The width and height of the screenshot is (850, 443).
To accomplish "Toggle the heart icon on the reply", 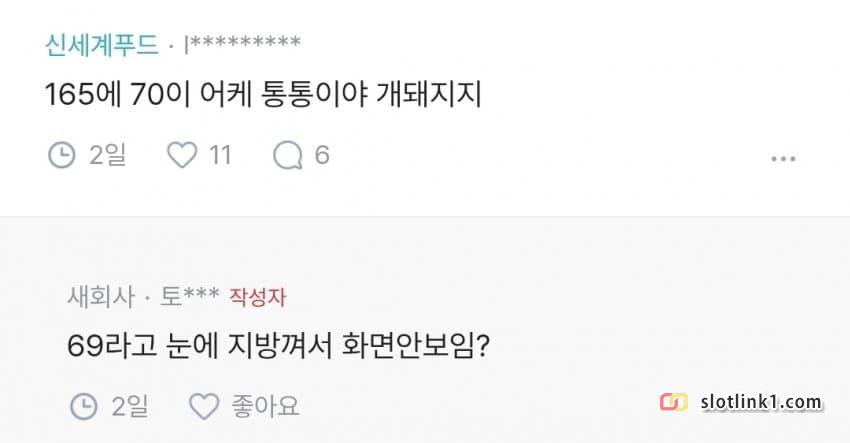I will [203, 406].
